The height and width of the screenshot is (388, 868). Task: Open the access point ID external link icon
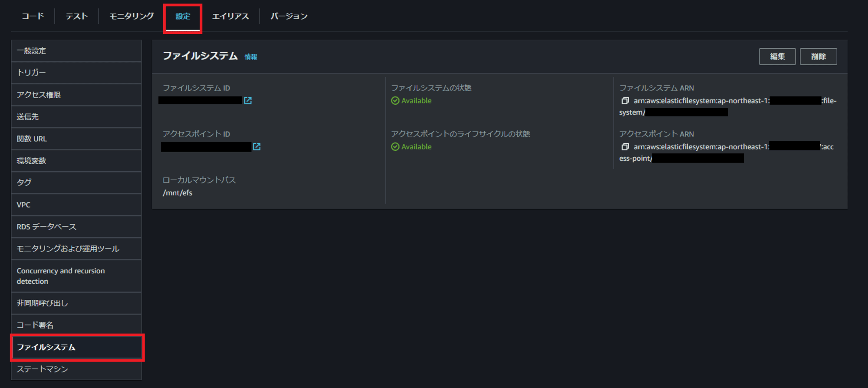click(257, 146)
